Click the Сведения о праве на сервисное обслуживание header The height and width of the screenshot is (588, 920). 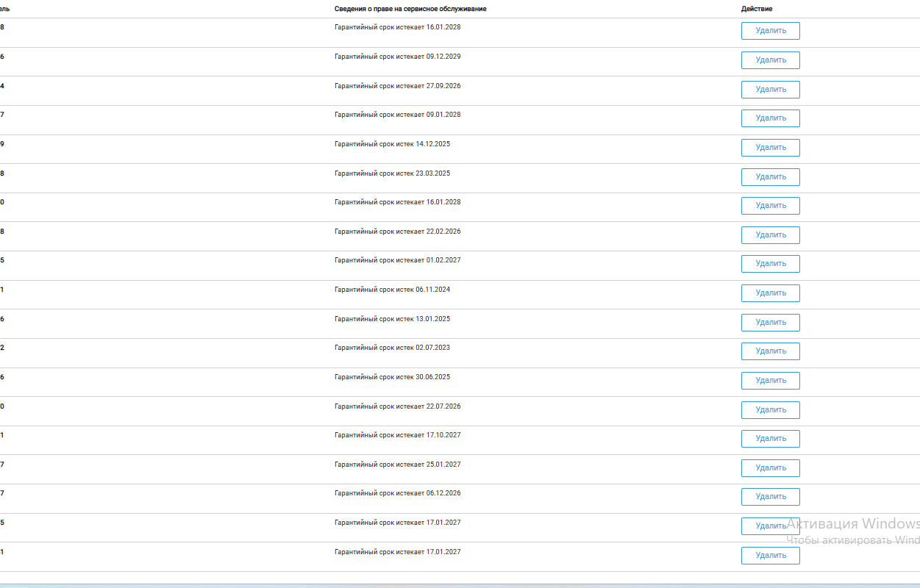tap(410, 9)
